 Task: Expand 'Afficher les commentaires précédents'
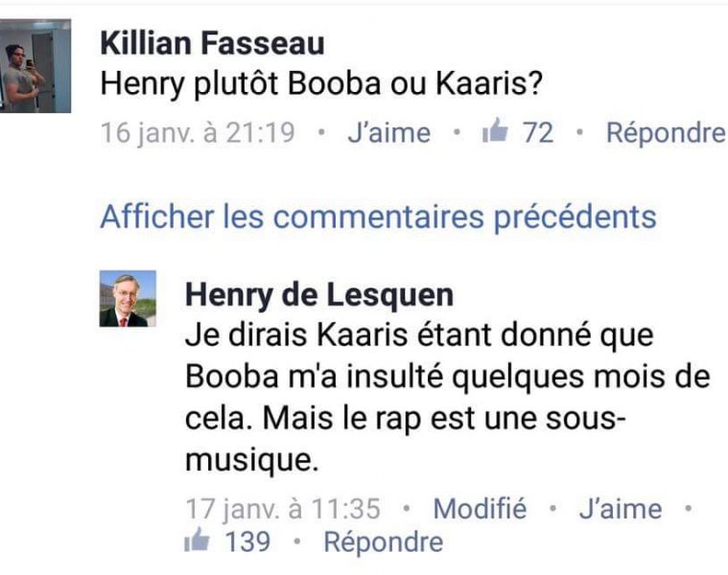pyautogui.click(x=378, y=217)
